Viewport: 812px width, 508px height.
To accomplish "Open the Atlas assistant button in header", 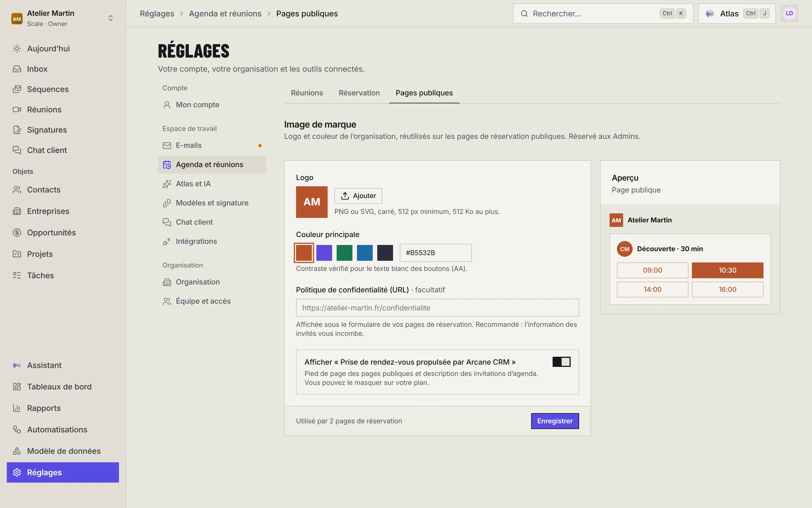I will [x=736, y=14].
